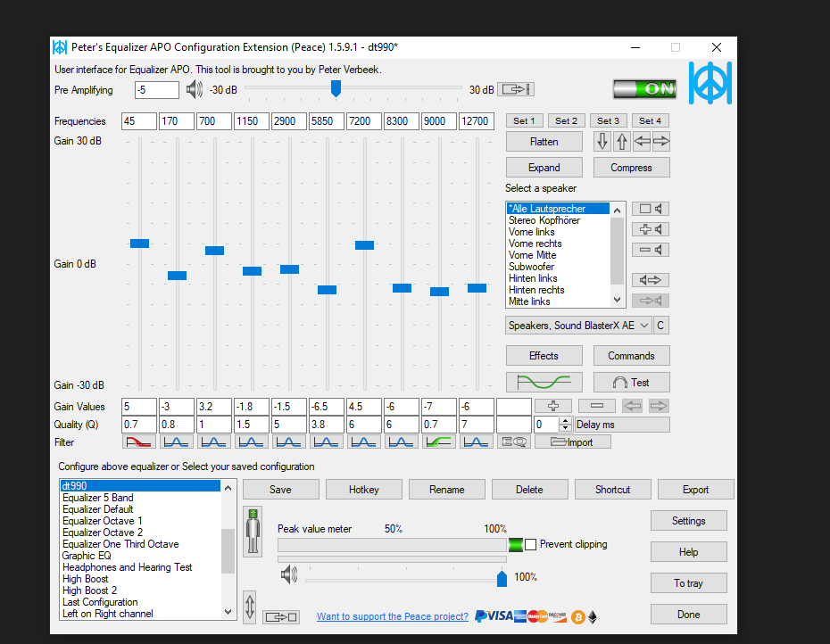This screenshot has height=644, width=830.
Task: Click the speaker copy arrow icon
Action: click(x=651, y=280)
